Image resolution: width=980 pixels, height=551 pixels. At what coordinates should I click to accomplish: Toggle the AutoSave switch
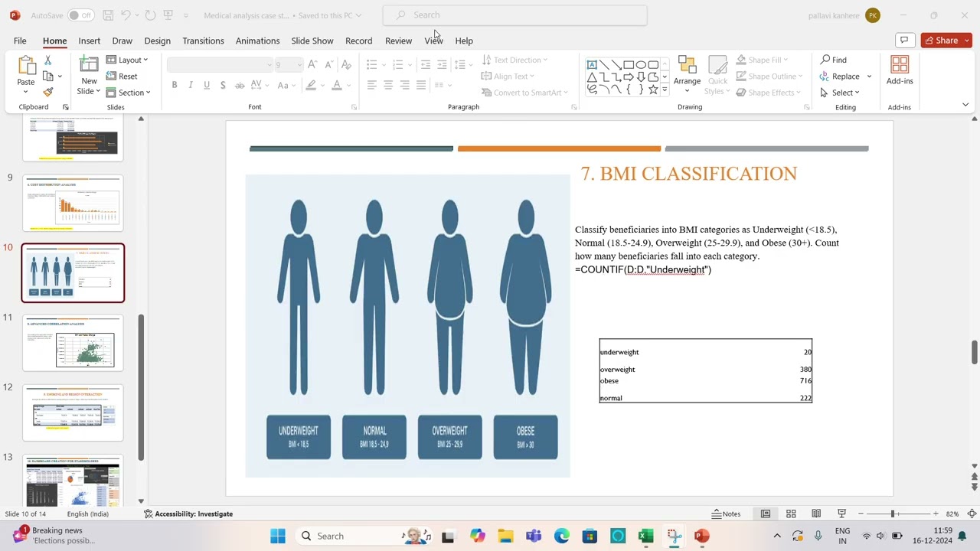80,15
